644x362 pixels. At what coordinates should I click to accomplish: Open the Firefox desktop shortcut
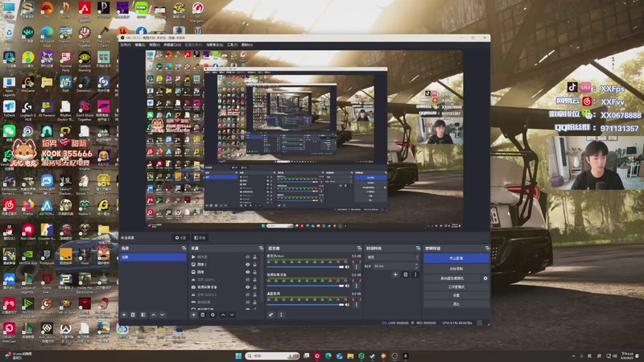point(28,207)
